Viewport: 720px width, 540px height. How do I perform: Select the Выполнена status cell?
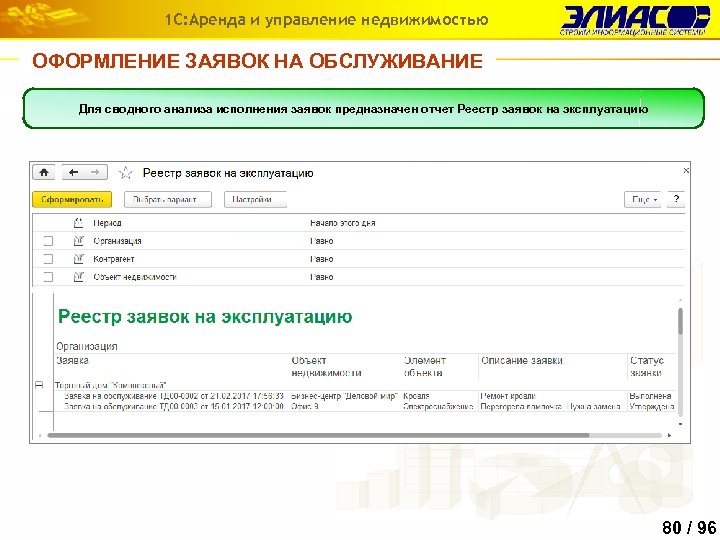[650, 396]
